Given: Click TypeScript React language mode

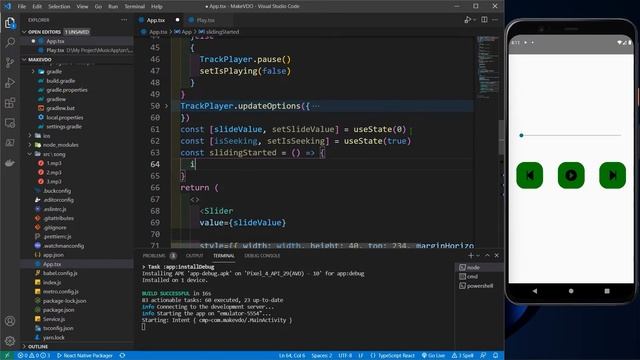Looking at the screenshot, I should click(392, 356).
